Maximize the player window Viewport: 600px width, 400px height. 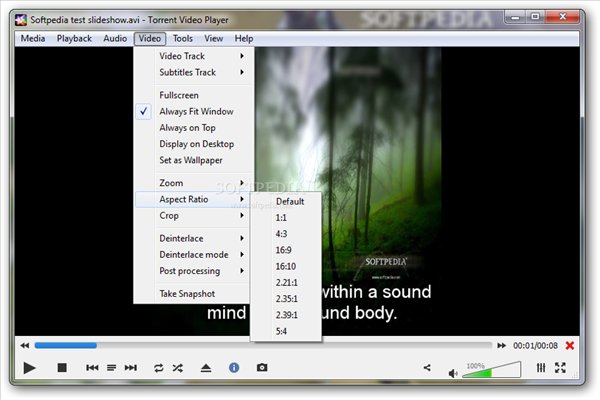(535, 17)
